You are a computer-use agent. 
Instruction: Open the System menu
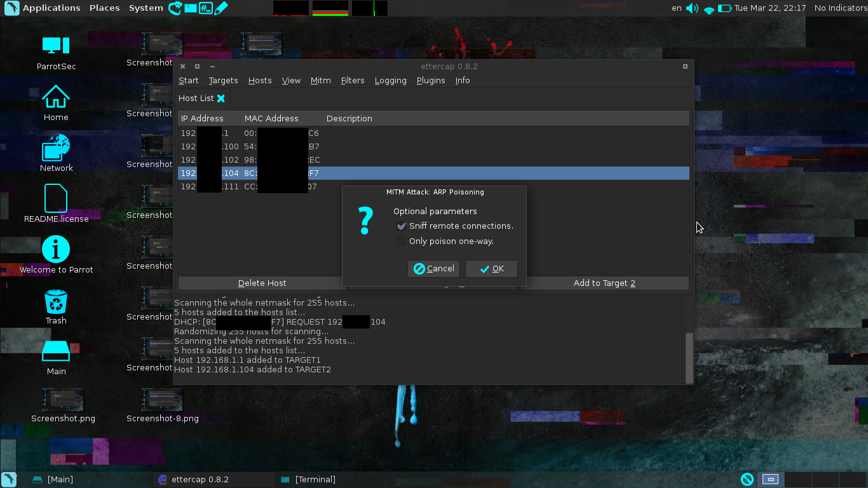[146, 8]
